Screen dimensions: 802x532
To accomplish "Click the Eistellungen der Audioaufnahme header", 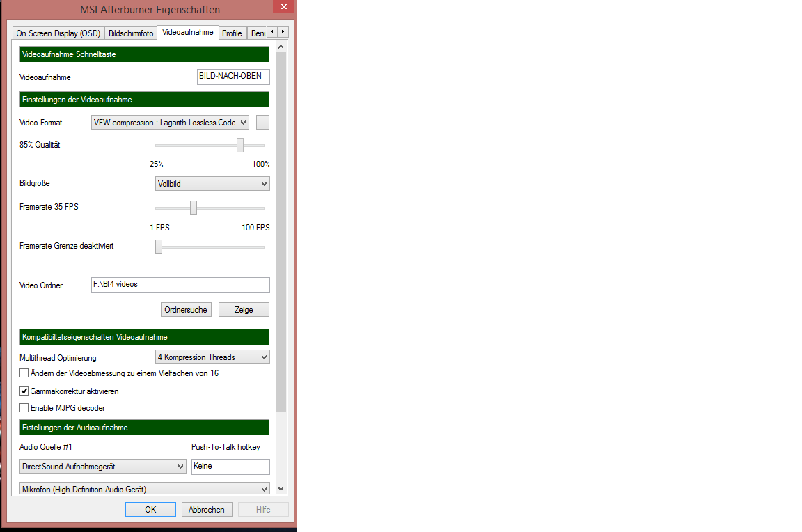I will (145, 427).
